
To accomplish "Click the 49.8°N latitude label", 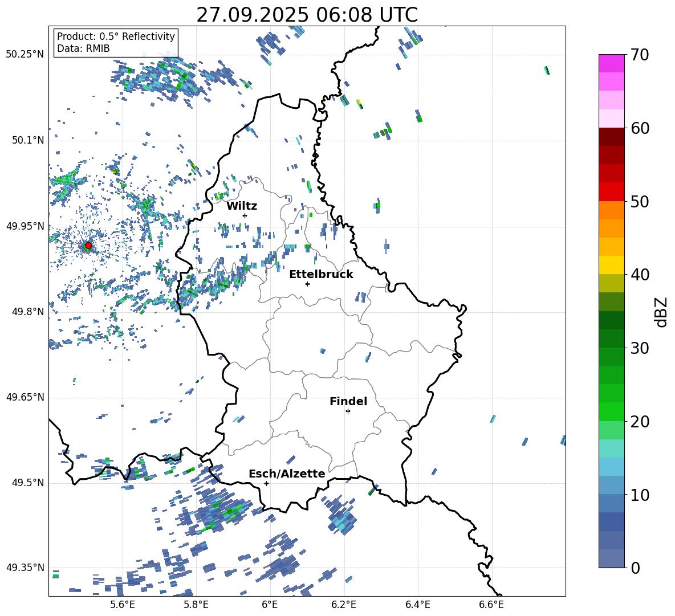I will click(x=28, y=312).
